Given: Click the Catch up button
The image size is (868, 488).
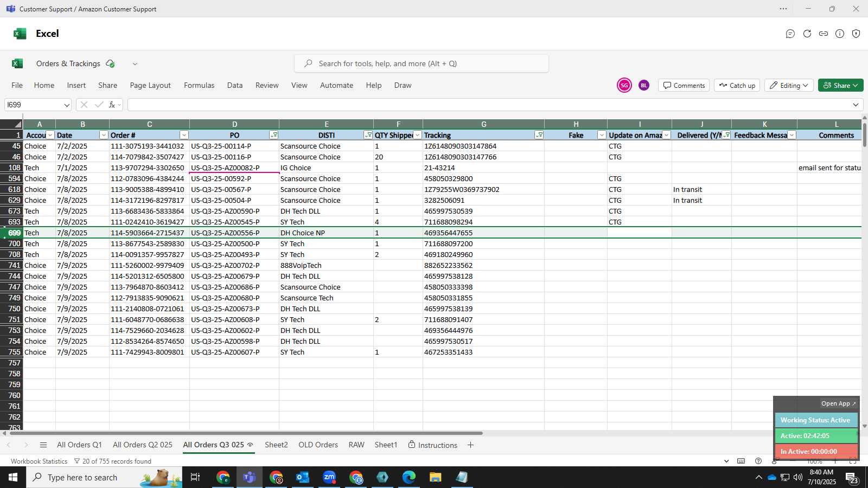Looking at the screenshot, I should [737, 85].
